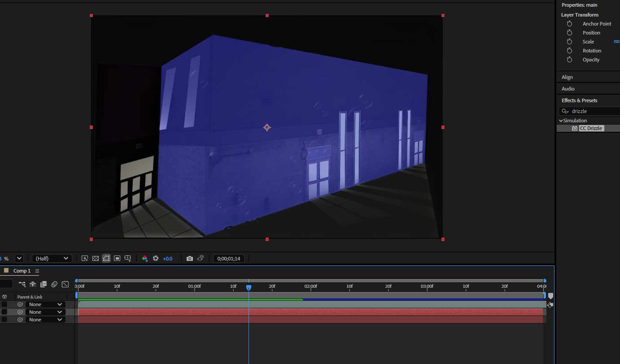The image size is (620, 364).
Task: Open the Graph Editor in the timeline
Action: 65,284
